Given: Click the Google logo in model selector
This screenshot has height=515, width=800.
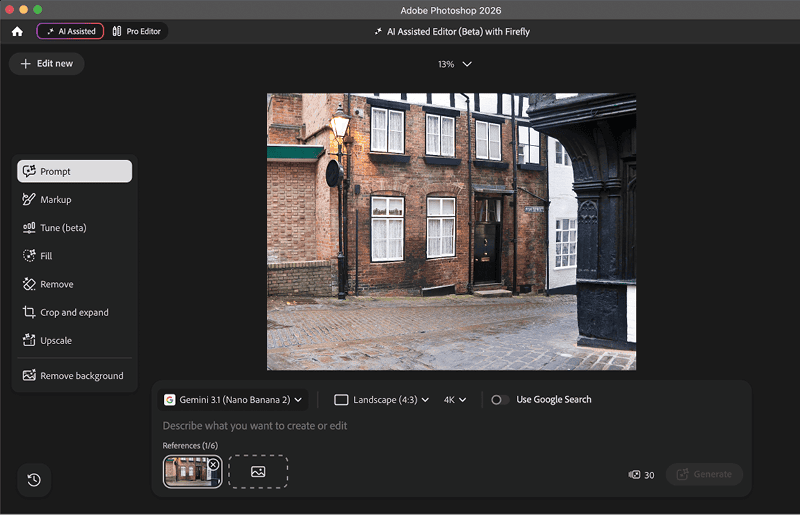Looking at the screenshot, I should tap(169, 400).
